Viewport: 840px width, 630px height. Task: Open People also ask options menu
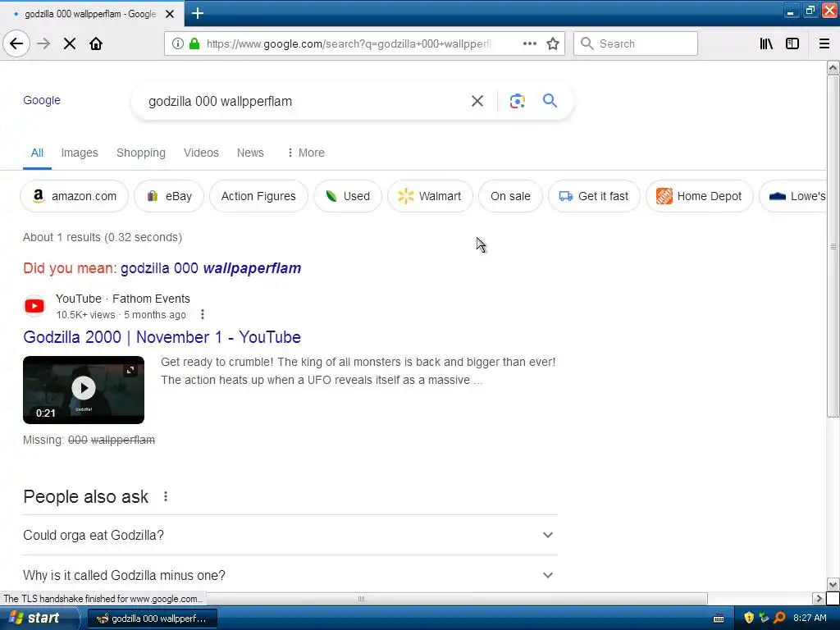click(x=166, y=496)
